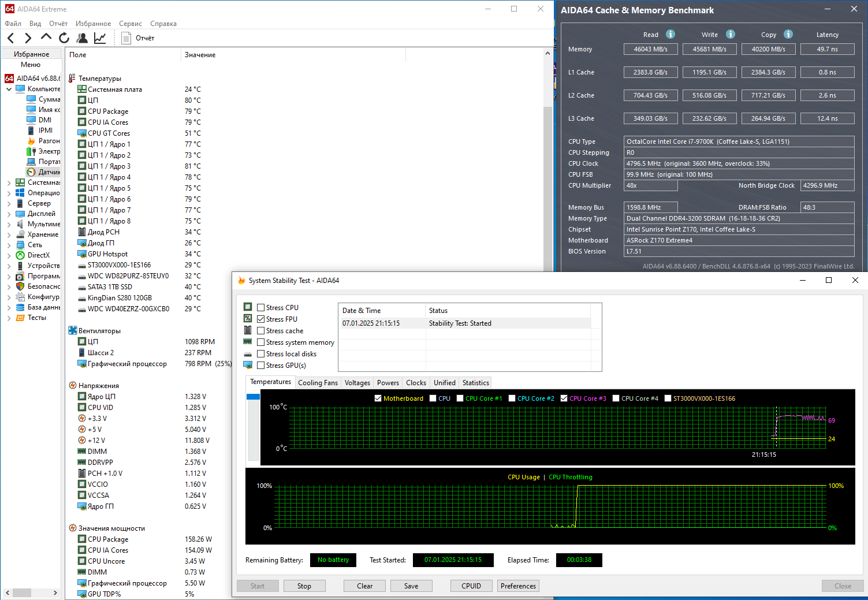The height and width of the screenshot is (600, 868).
Task: Select the База данных database icon
Action: pyautogui.click(x=20, y=307)
